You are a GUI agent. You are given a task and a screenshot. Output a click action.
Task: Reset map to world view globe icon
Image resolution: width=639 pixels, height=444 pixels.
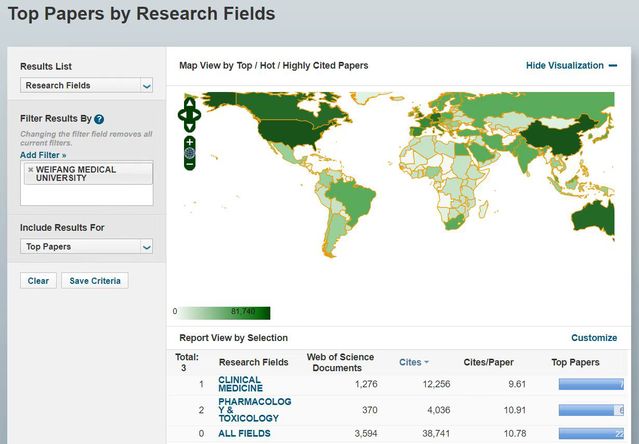point(190,153)
